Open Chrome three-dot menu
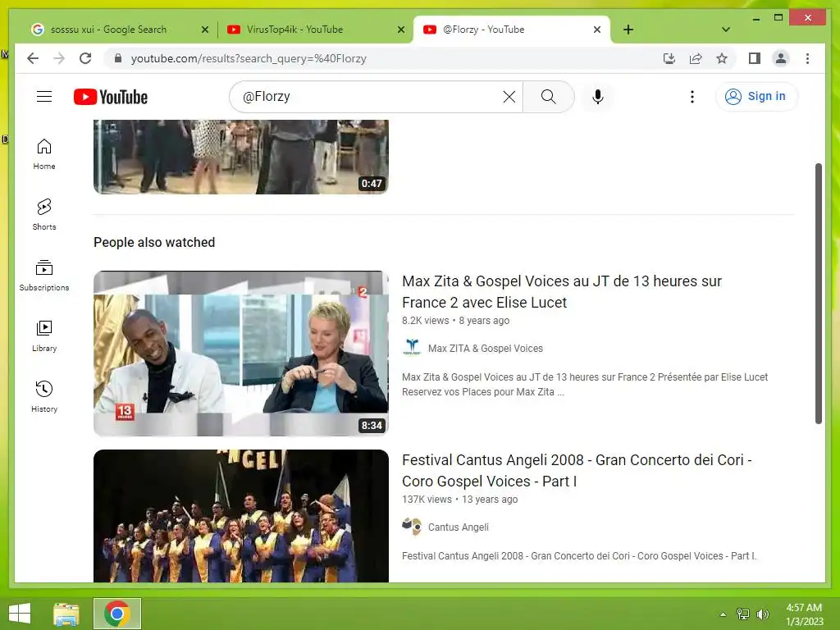Screen dimensions: 840x630 (x=807, y=58)
